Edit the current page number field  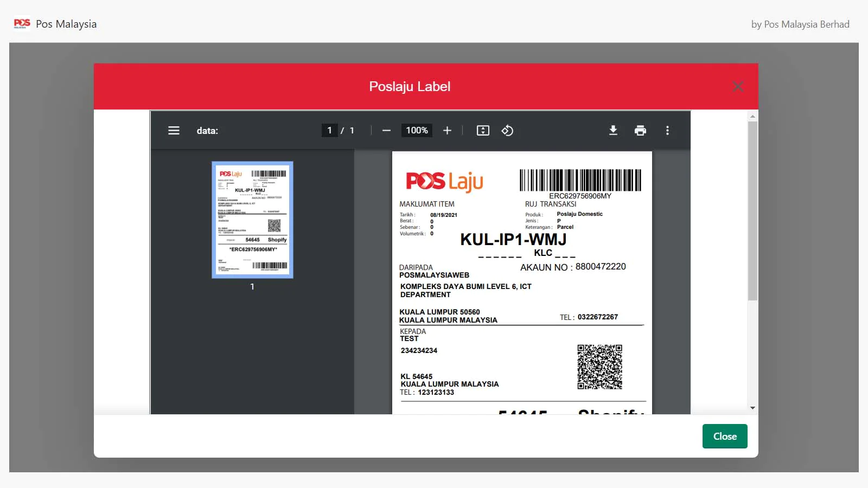tap(329, 131)
